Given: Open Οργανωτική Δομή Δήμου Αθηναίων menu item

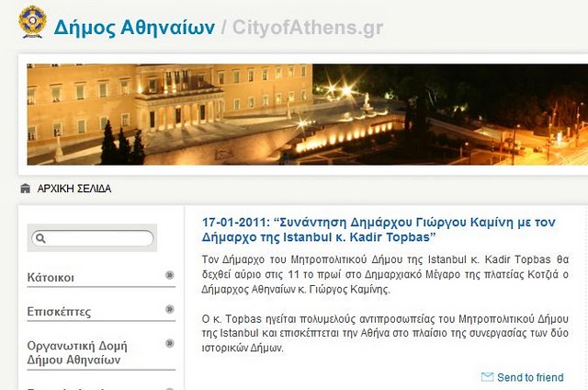Looking at the screenshot, I should tap(77, 353).
